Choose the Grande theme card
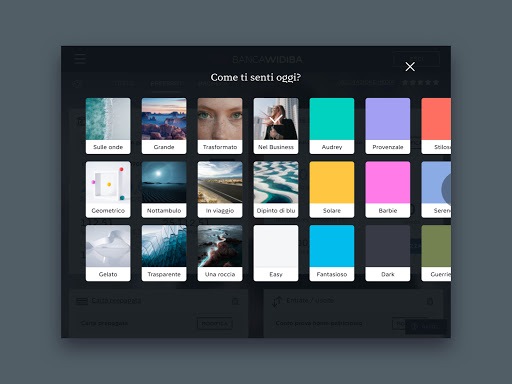Screen dimensions: 512x384 [x=164, y=126]
